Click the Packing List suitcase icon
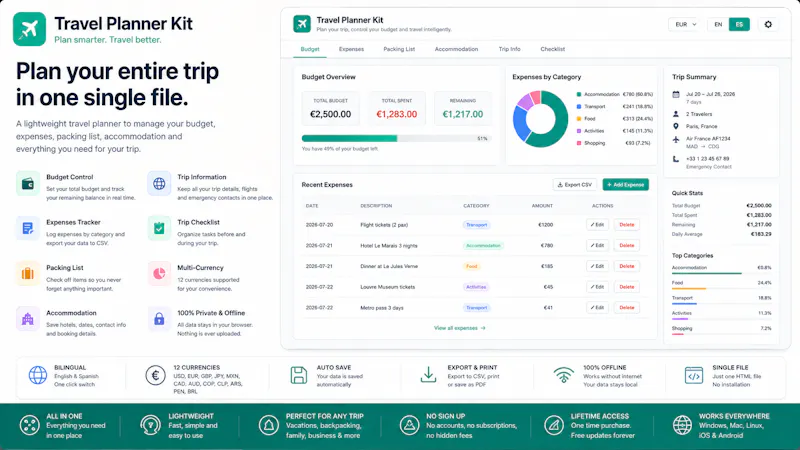Viewport: 800px width, 450px height. (x=28, y=274)
